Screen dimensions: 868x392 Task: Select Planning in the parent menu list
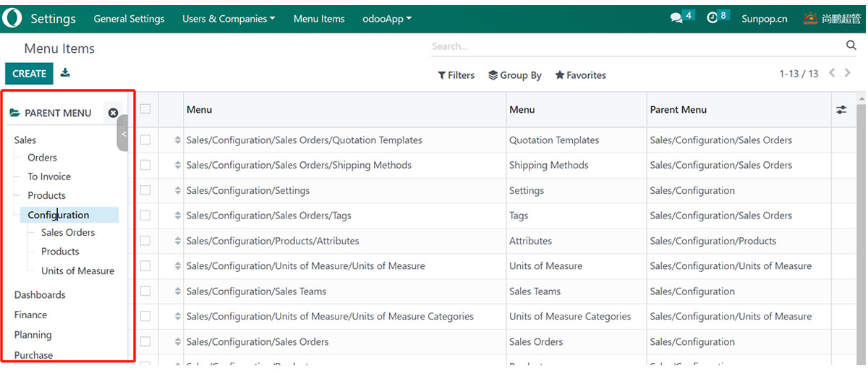33,336
